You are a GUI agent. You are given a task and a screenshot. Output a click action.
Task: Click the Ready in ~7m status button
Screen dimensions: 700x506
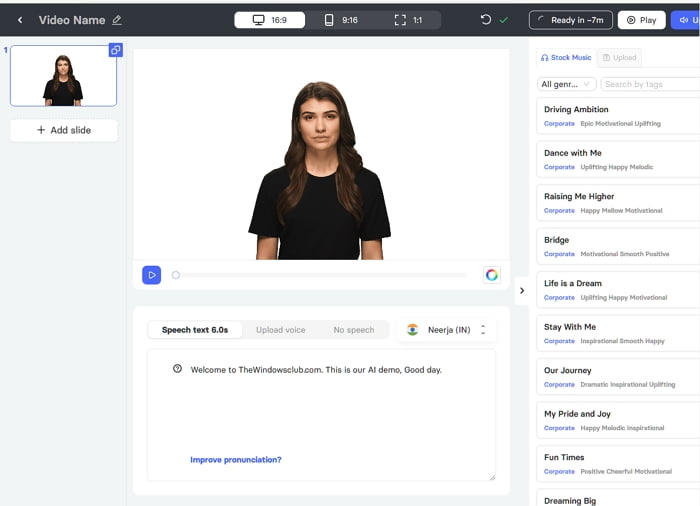coord(571,20)
